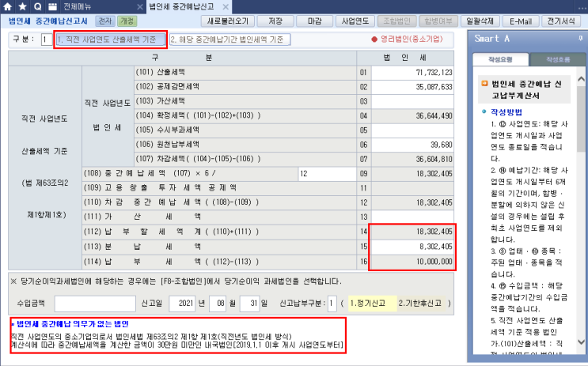This screenshot has width=588, height=366.
Task: Click the 영리법인(중소기업) red indicator
Action: [407, 39]
